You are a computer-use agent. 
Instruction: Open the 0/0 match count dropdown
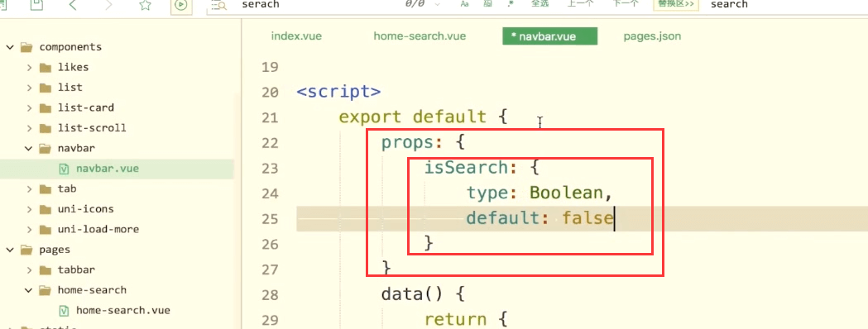438,4
